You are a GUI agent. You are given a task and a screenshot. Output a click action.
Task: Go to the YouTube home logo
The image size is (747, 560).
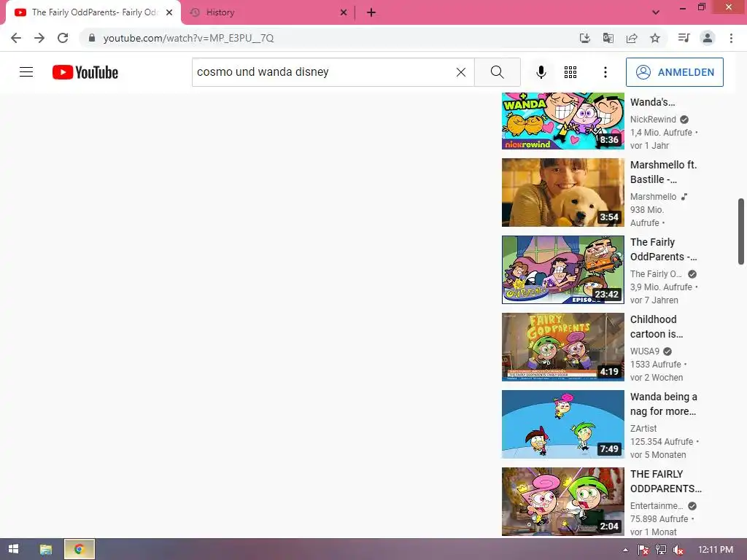tap(85, 72)
